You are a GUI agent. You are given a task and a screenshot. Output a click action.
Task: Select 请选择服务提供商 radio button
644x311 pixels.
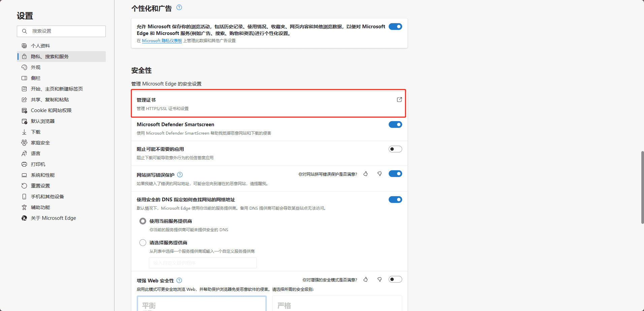[x=143, y=243]
